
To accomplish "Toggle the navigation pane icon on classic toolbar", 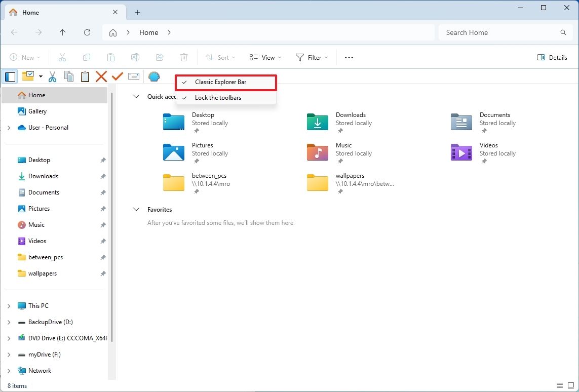I will tap(10, 76).
